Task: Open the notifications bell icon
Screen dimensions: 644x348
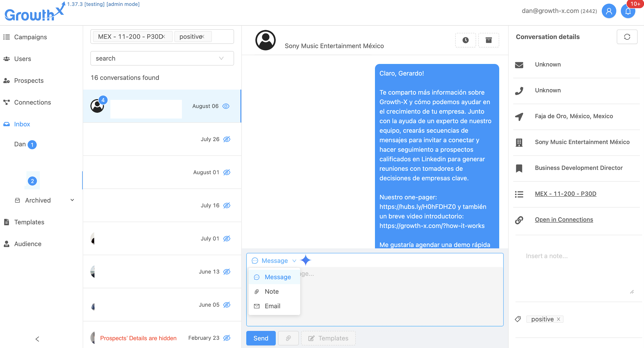Action: [628, 11]
